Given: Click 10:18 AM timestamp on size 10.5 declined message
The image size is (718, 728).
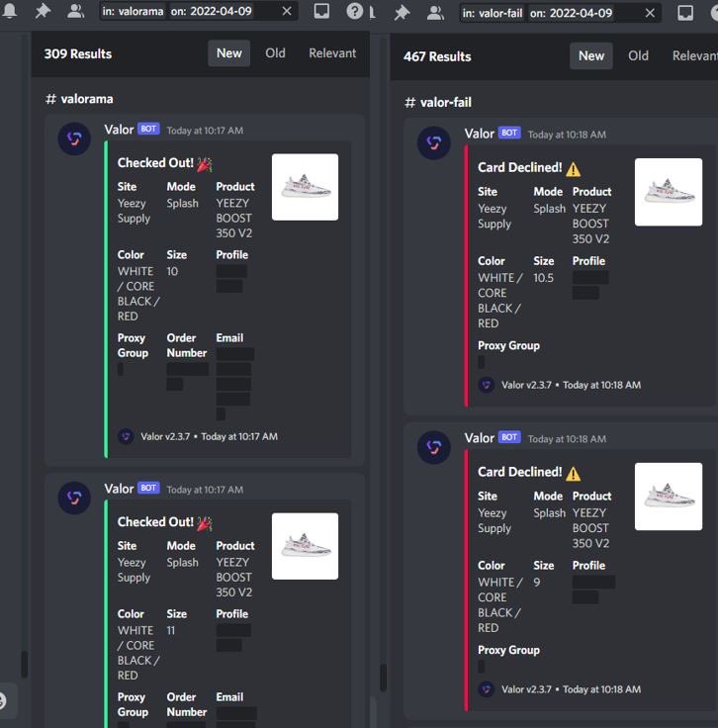Looking at the screenshot, I should click(567, 135).
